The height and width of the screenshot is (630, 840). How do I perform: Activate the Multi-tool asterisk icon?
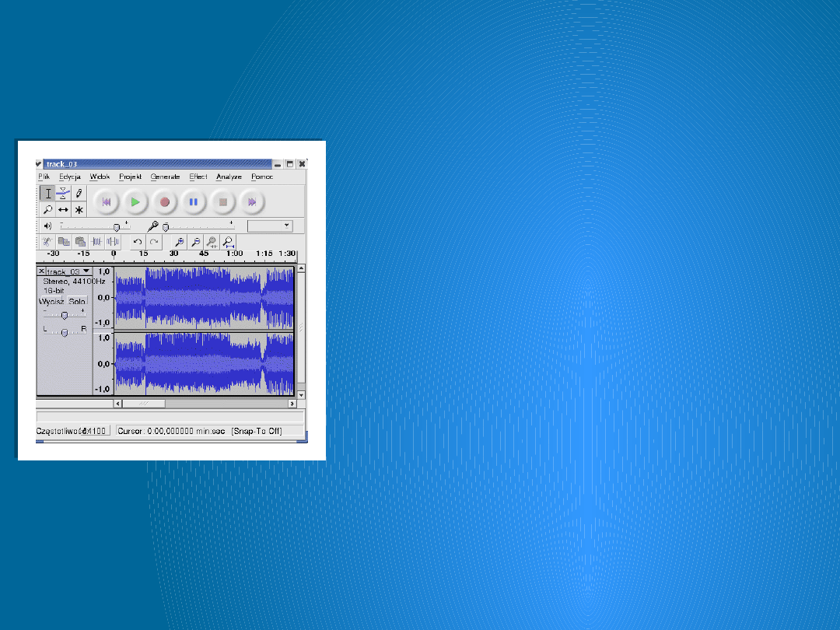[x=79, y=210]
